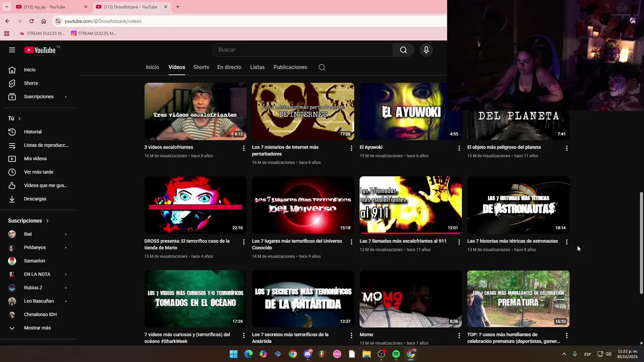Open the YouTube hamburger guide menu
Image resolution: width=644 pixels, height=362 pixels.
(12, 50)
